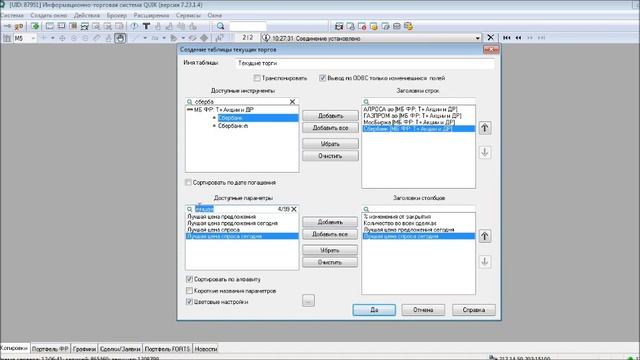Enable Короткие названия параметров checkbox

coord(189,291)
